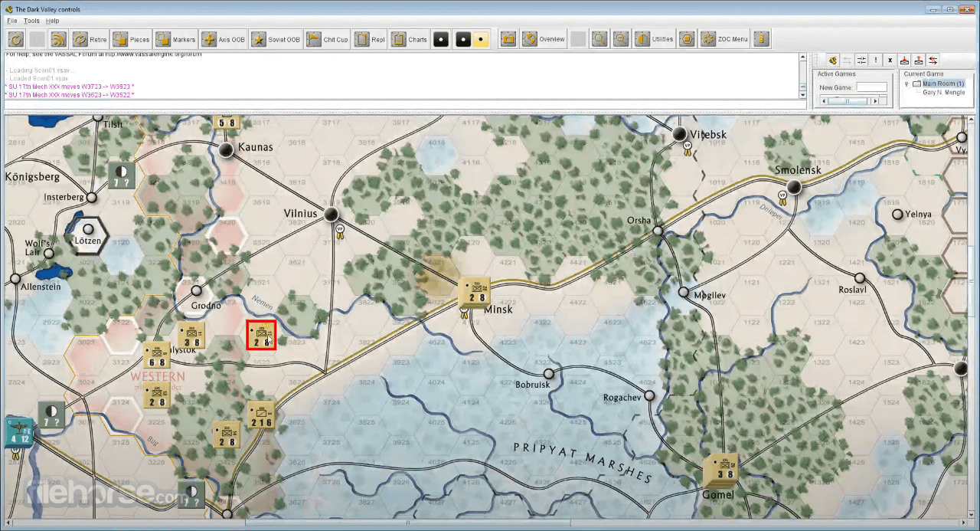Viewport: 980px width, 531px height.
Task: Open the Pieces palette
Action: click(x=132, y=39)
